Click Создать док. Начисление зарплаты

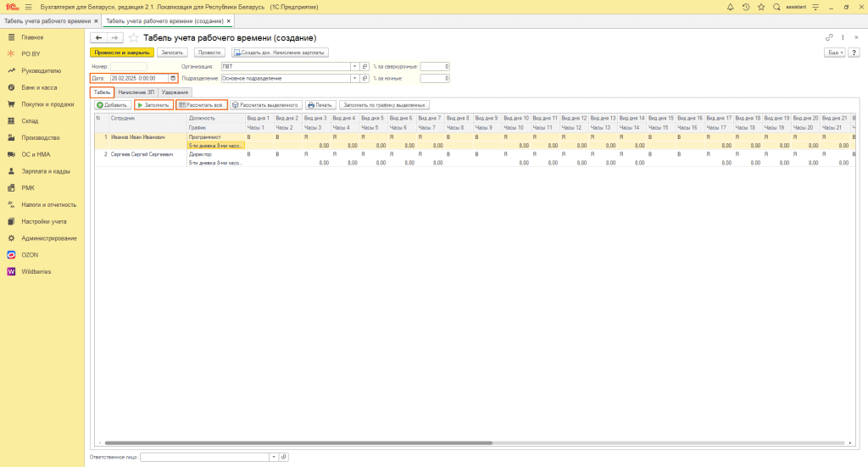tap(280, 53)
